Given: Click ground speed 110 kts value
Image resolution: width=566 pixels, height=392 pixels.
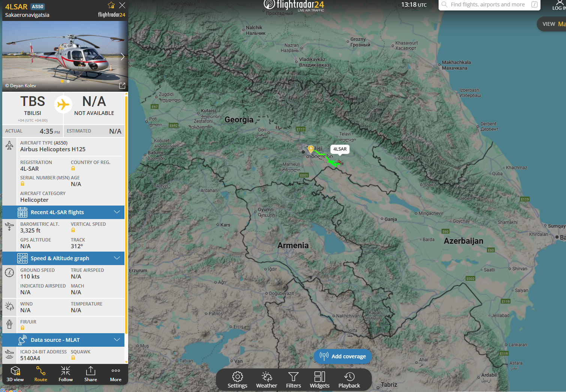Looking at the screenshot, I should pos(30,277).
